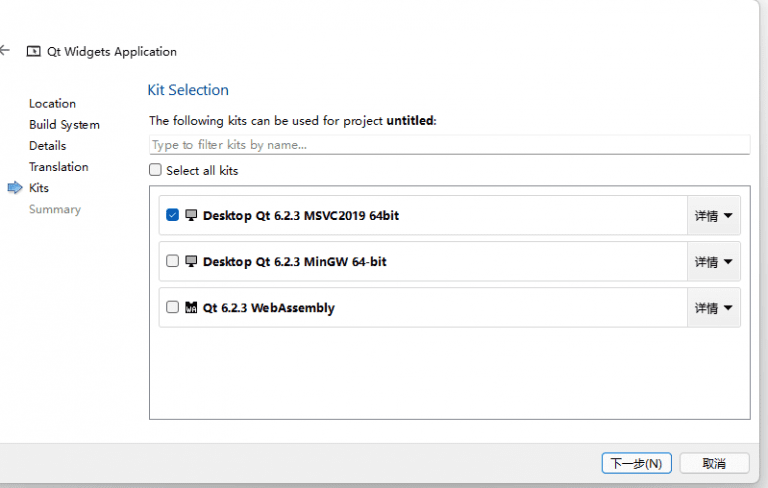This screenshot has width=768, height=488.
Task: Click the monitor icon beside MSVC2019 kit
Action: tap(191, 215)
